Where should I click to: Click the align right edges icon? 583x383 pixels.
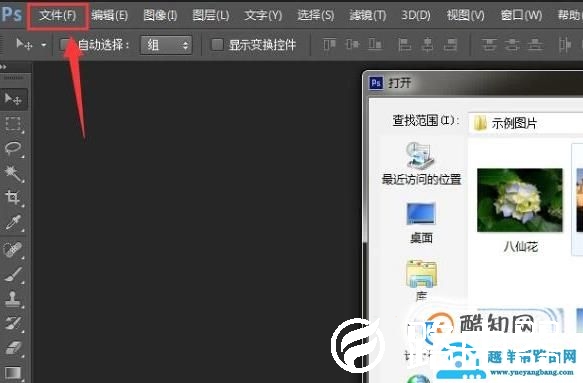click(x=450, y=45)
